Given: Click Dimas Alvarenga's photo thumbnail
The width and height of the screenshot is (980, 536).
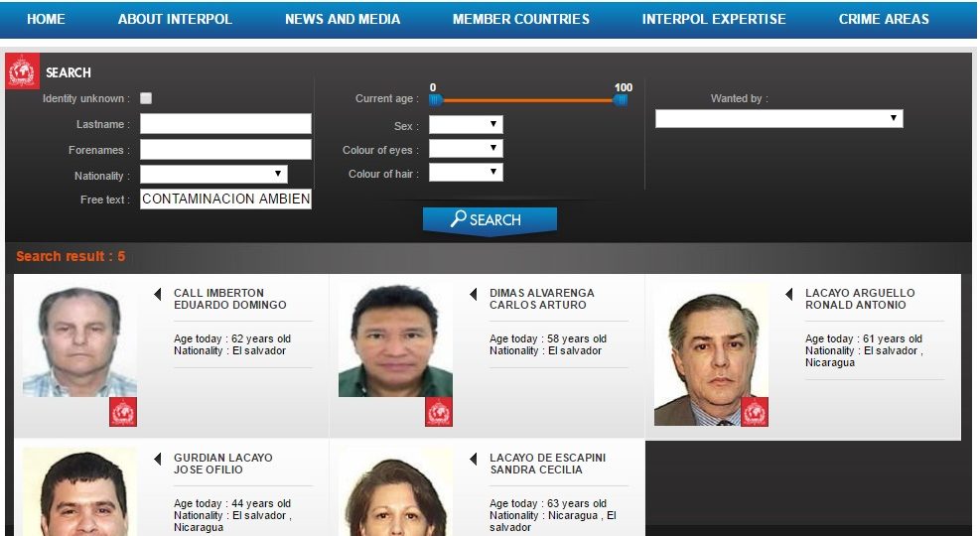Looking at the screenshot, I should point(395,341).
